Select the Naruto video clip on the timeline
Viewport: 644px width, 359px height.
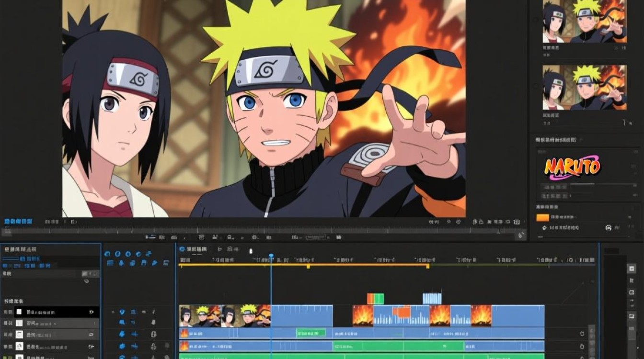click(225, 316)
